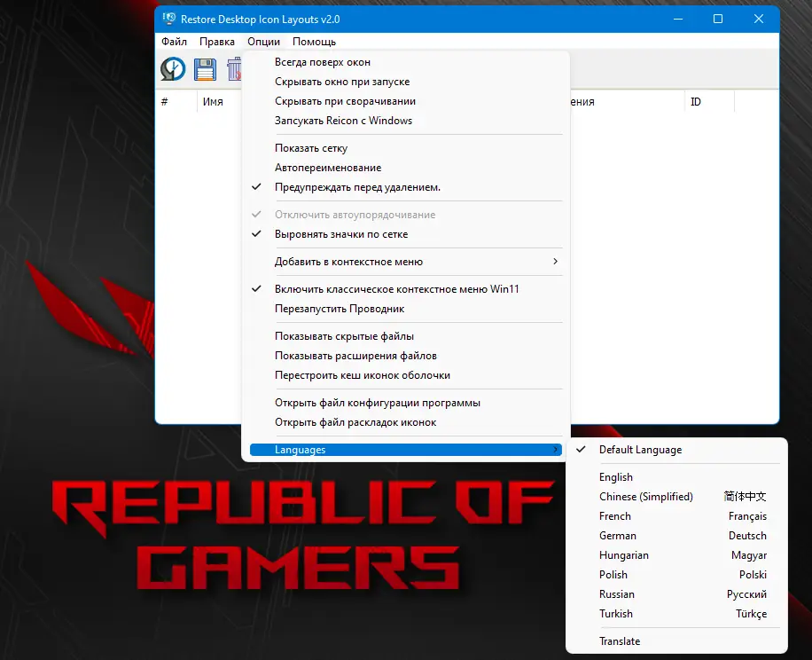Select Turkish language
Screen dimensions: 812x660
(677, 614)
